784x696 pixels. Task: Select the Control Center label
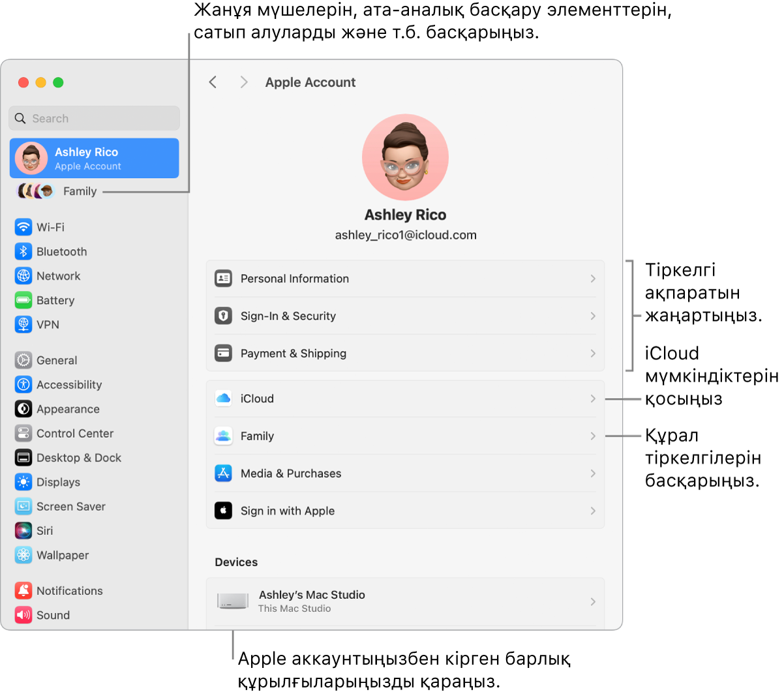75,433
